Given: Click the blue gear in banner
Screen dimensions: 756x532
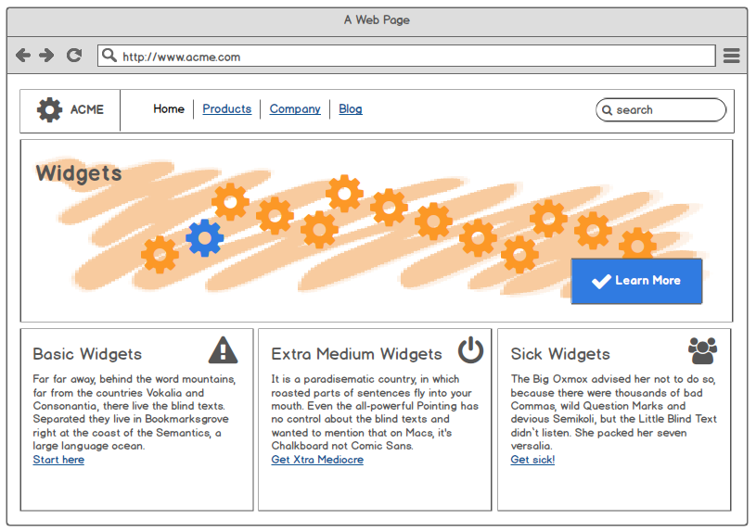Looking at the screenshot, I should coord(204,238).
